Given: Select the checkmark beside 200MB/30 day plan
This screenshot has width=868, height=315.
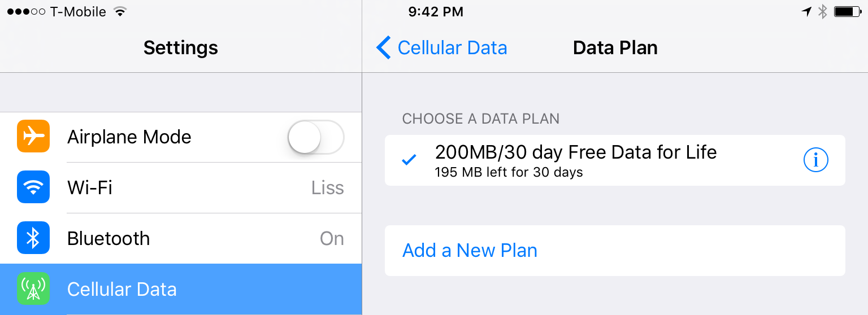Looking at the screenshot, I should tap(409, 161).
